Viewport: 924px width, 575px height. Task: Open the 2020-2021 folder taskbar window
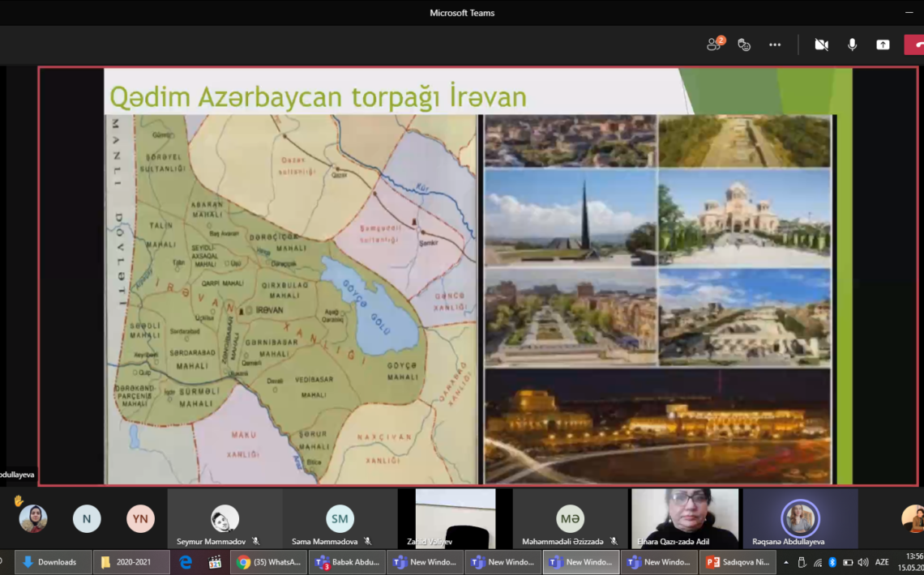tap(130, 562)
